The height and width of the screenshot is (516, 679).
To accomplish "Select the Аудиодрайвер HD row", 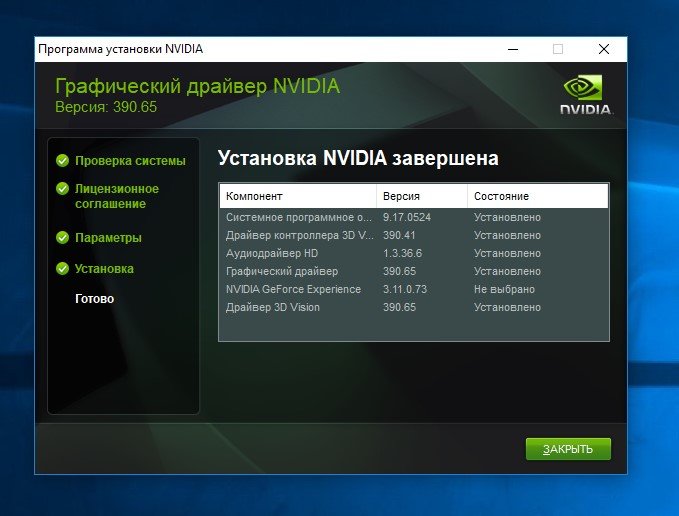I will pos(414,253).
